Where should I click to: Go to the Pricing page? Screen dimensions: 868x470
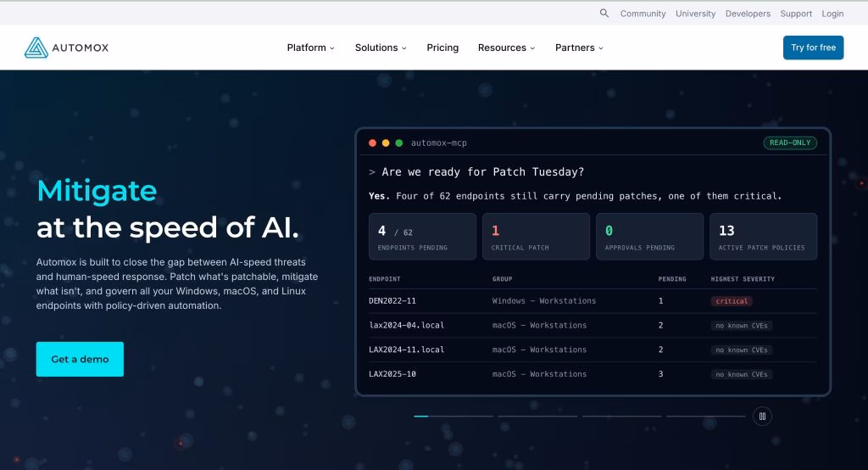(x=442, y=48)
